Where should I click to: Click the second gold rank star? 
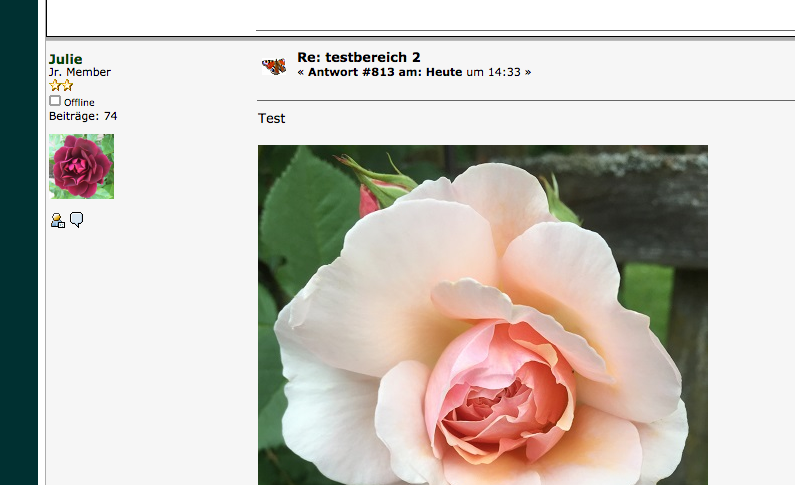(67, 86)
